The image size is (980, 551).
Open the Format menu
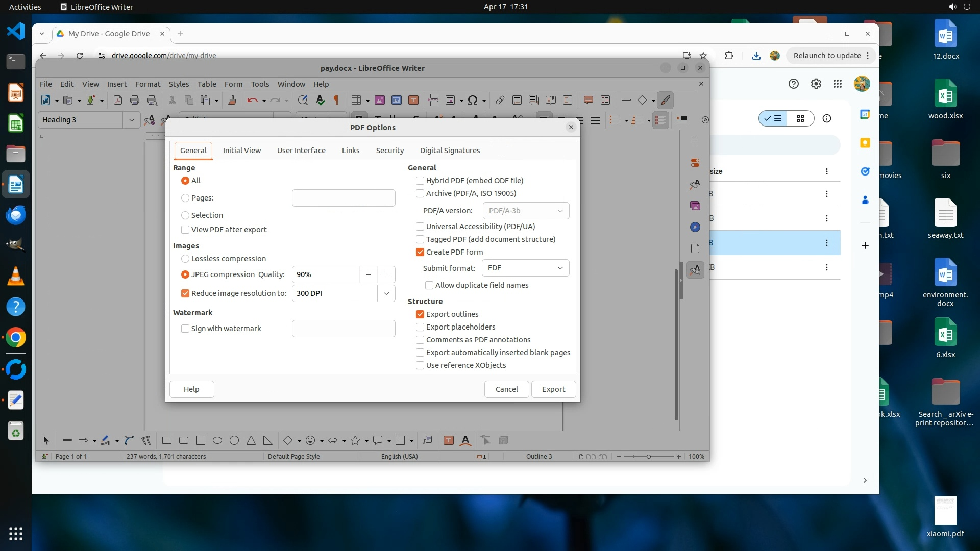[x=148, y=84]
